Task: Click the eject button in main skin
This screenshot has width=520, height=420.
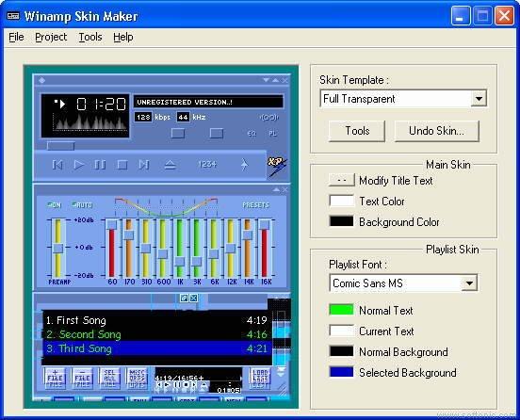Action: click(x=171, y=165)
